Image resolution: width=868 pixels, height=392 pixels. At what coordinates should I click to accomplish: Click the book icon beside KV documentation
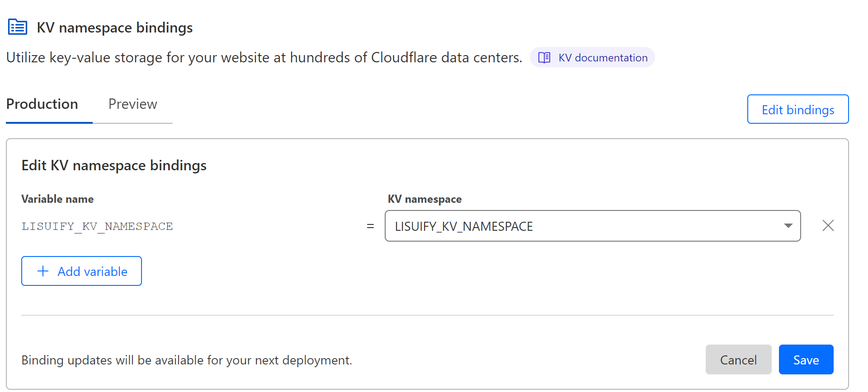click(544, 57)
